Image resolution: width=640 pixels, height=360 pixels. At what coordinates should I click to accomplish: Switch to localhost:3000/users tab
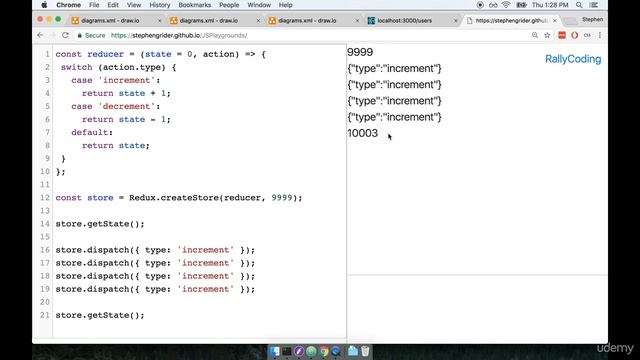pos(404,20)
